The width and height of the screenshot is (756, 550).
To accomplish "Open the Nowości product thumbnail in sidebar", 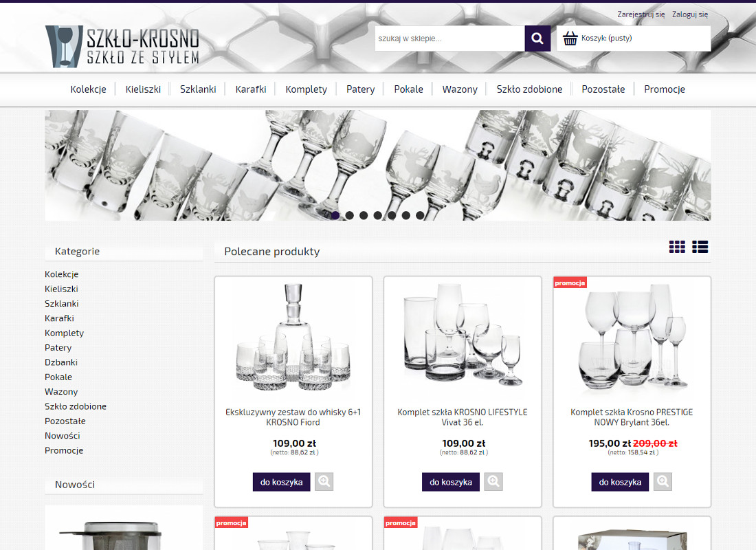I will [124, 528].
